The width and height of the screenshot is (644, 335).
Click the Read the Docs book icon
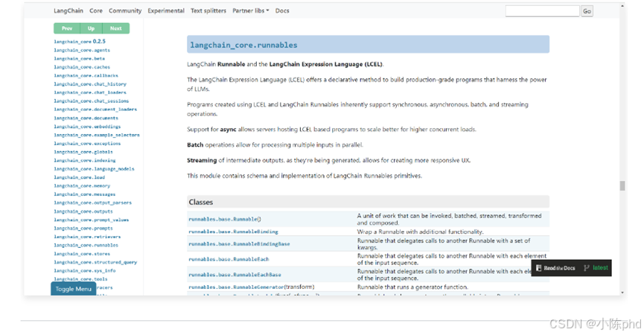539,268
